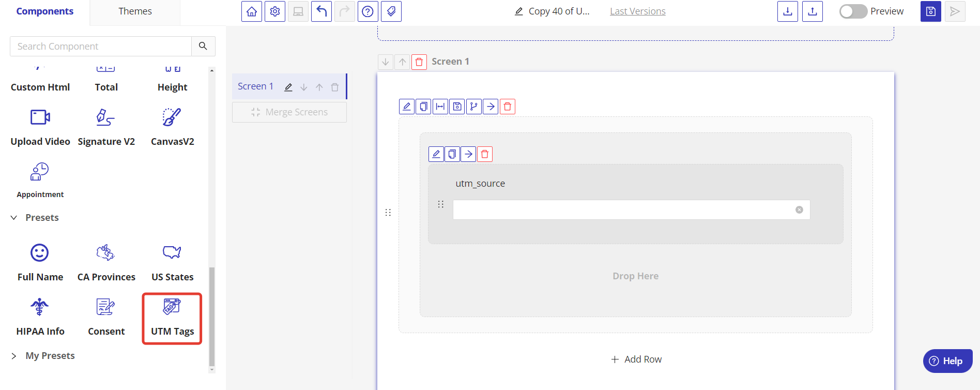Open the help question mark toolbar icon

coord(367,11)
